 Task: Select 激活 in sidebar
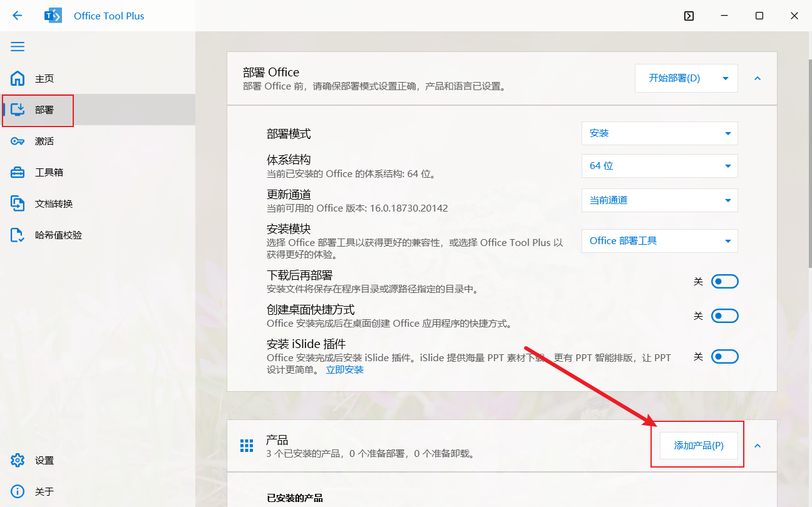pyautogui.click(x=98, y=141)
